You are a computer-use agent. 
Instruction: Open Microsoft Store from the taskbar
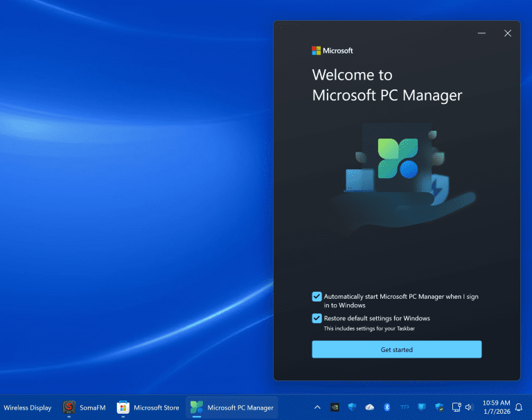tap(148, 408)
